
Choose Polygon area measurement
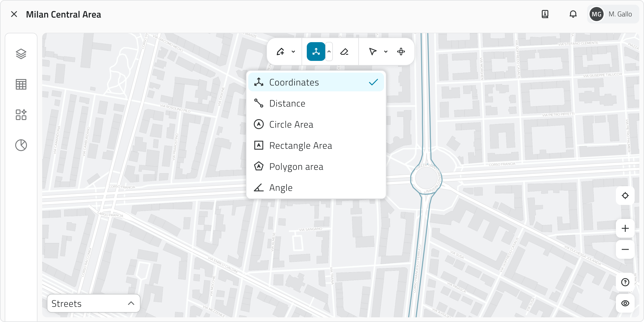[x=296, y=167]
